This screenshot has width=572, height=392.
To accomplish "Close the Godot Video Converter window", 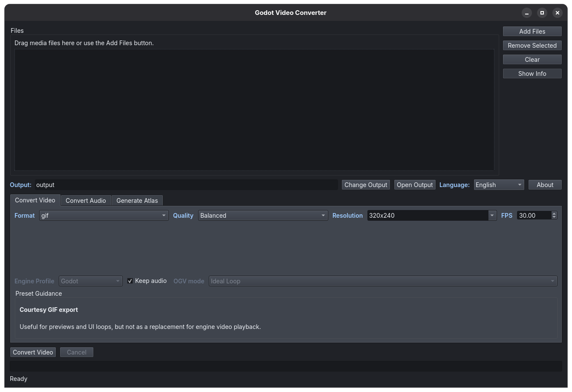I will click(x=557, y=13).
